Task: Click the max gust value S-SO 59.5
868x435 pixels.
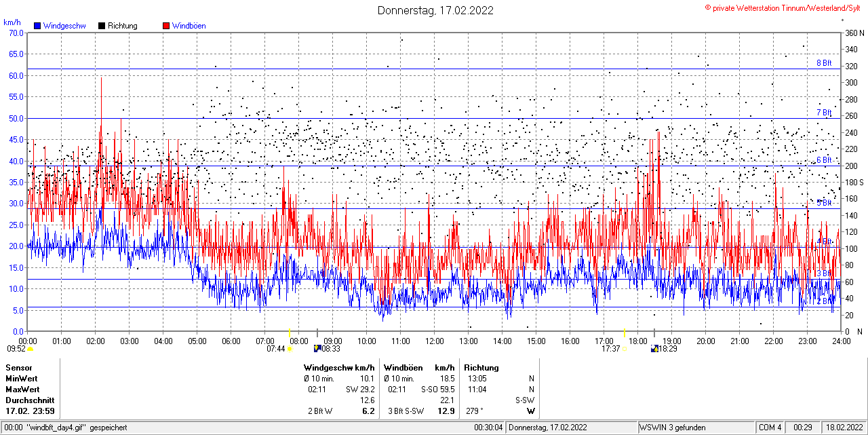Action: click(437, 390)
